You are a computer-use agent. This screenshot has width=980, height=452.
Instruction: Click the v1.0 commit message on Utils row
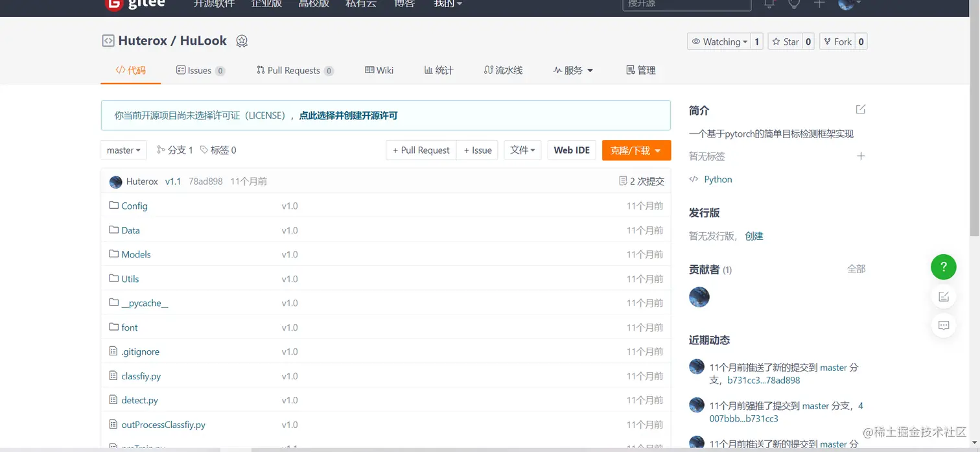(290, 279)
